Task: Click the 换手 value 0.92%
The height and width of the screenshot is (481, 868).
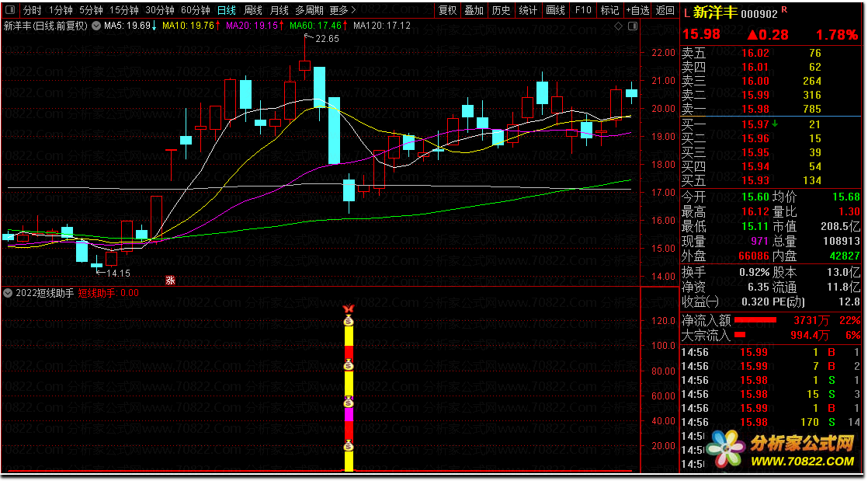Action: click(x=755, y=272)
